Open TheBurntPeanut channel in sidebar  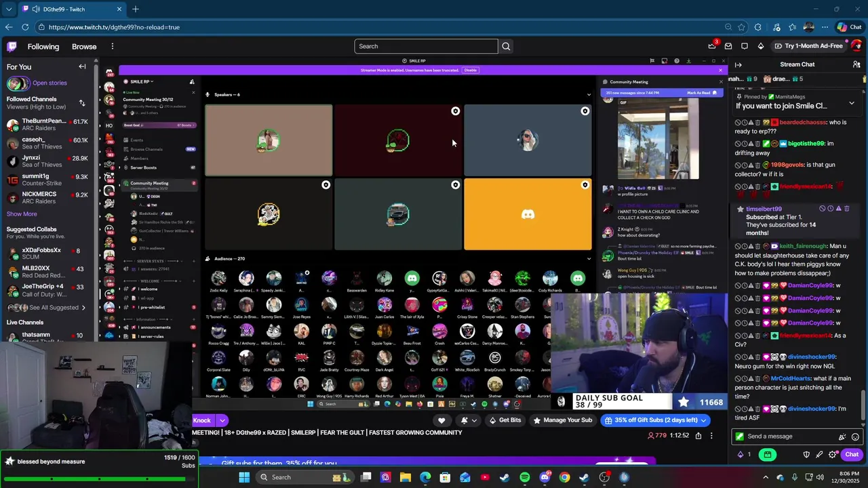coord(47,125)
